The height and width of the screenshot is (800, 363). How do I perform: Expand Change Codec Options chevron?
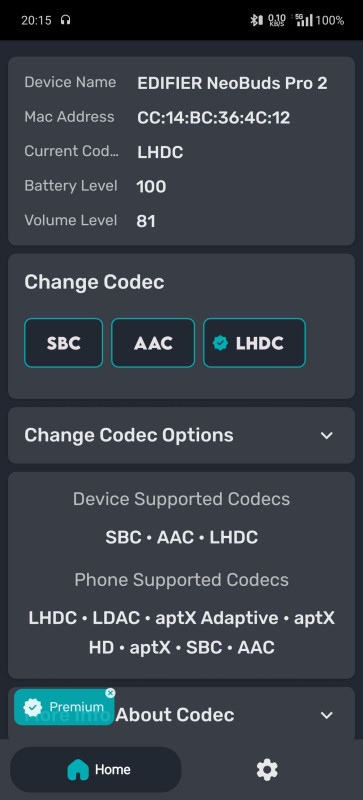point(327,435)
